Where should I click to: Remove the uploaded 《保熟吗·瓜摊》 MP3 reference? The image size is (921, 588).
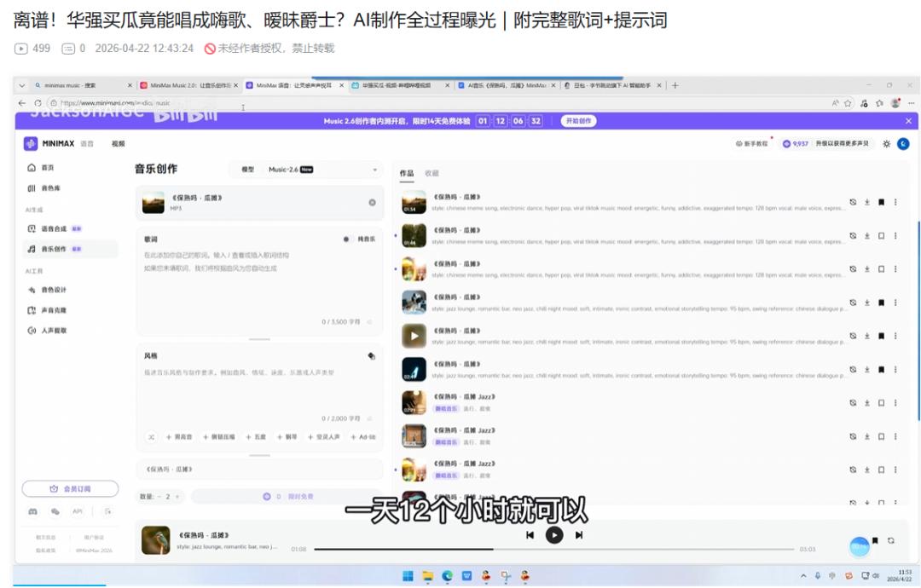pos(372,203)
